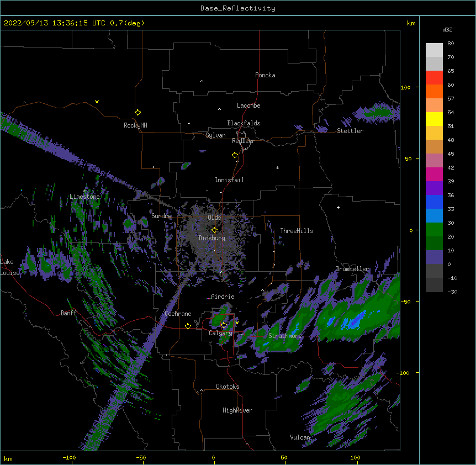Click the Calgary label
The width and height of the screenshot is (476, 465).
point(220,333)
